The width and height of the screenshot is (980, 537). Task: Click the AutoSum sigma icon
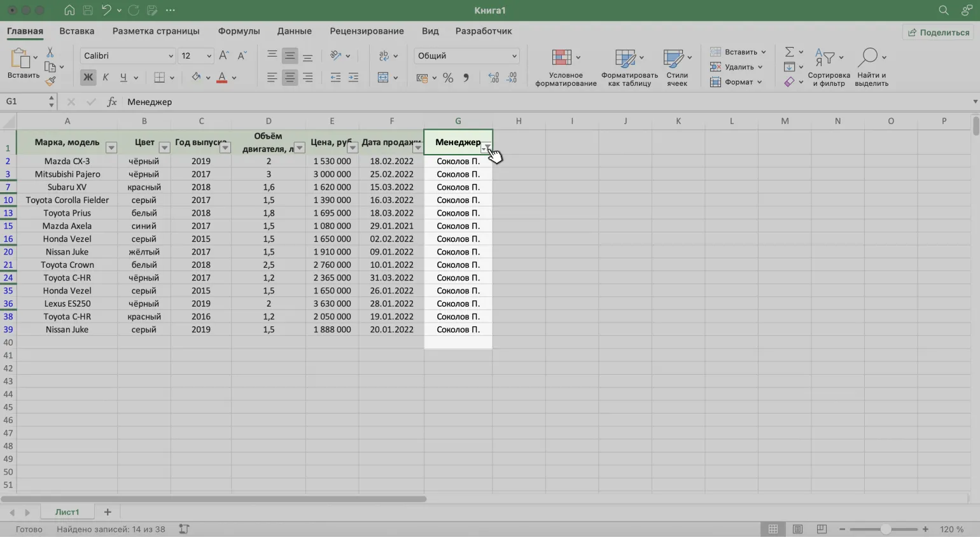pyautogui.click(x=789, y=52)
